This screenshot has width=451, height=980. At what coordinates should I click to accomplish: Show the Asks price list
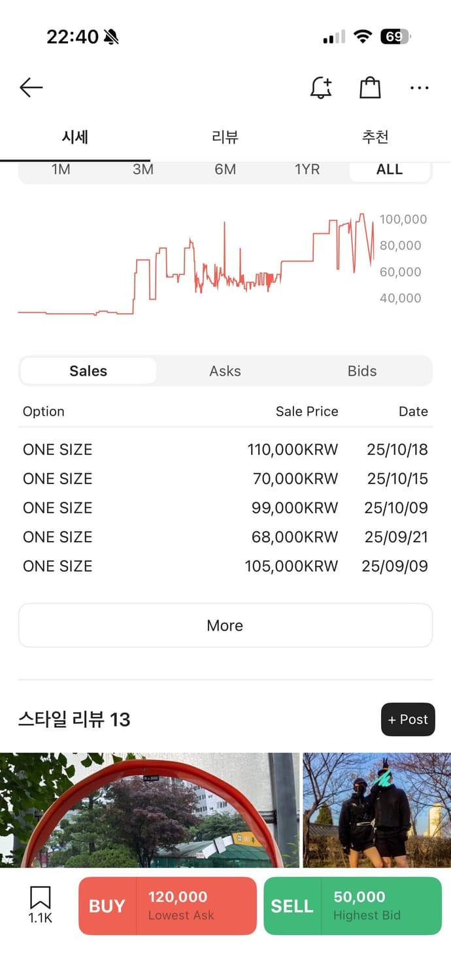tap(225, 371)
